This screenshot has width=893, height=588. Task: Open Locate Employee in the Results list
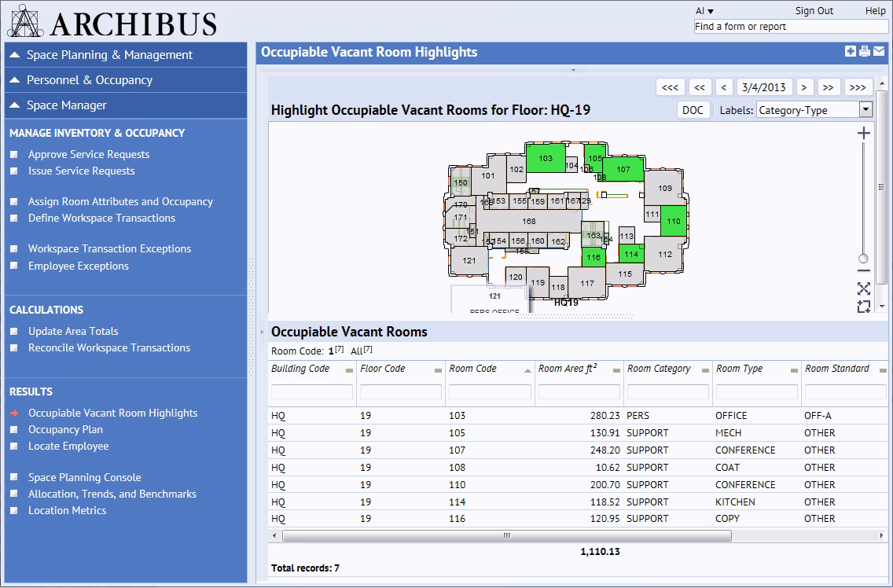(x=68, y=446)
